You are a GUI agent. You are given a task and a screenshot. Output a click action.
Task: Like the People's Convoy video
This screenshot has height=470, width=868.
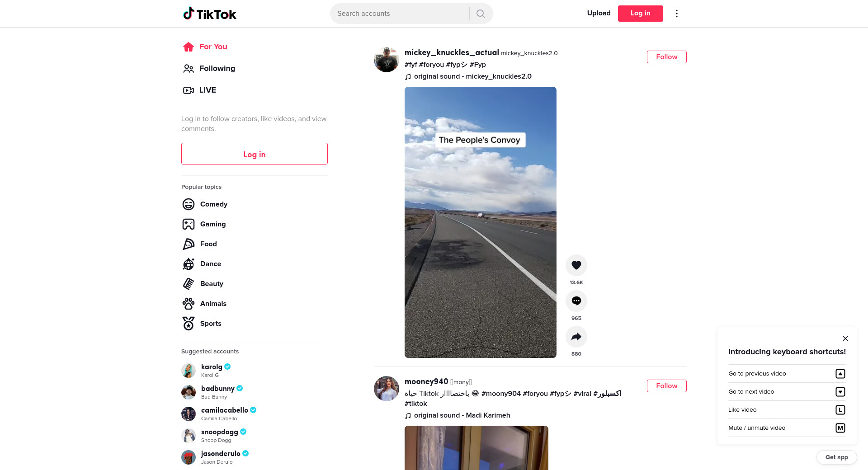coord(576,265)
